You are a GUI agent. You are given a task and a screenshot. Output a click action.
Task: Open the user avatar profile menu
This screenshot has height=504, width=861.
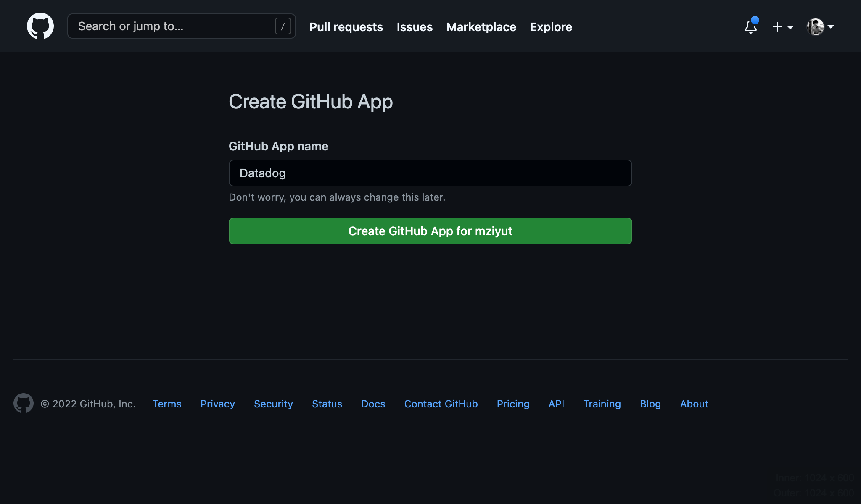click(820, 27)
